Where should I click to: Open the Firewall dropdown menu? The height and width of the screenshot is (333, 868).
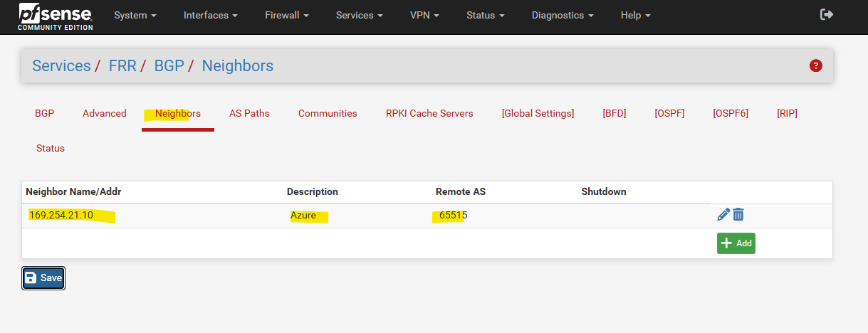point(286,15)
